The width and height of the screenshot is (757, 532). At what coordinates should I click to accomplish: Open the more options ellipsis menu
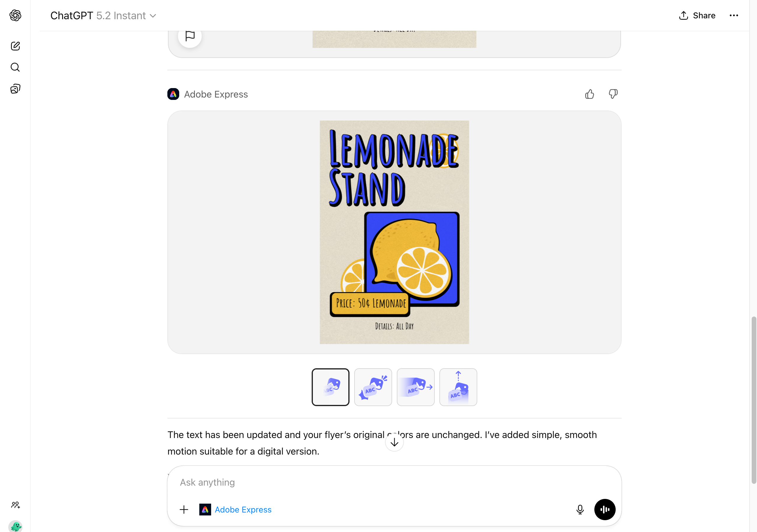tap(734, 15)
